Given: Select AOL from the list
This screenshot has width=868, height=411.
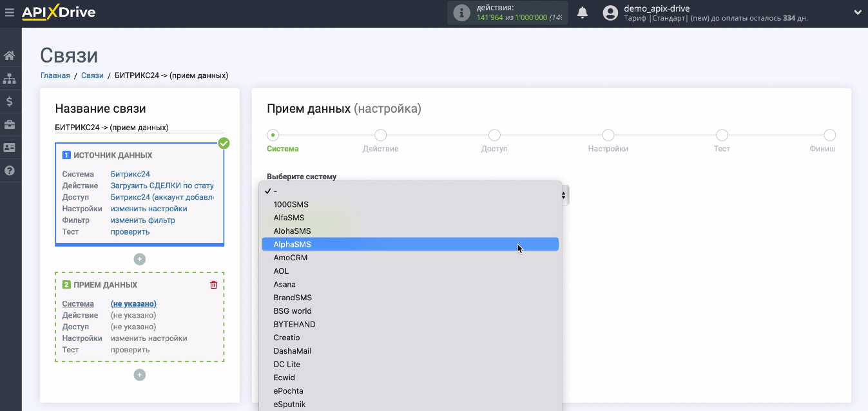Looking at the screenshot, I should [x=410, y=271].
